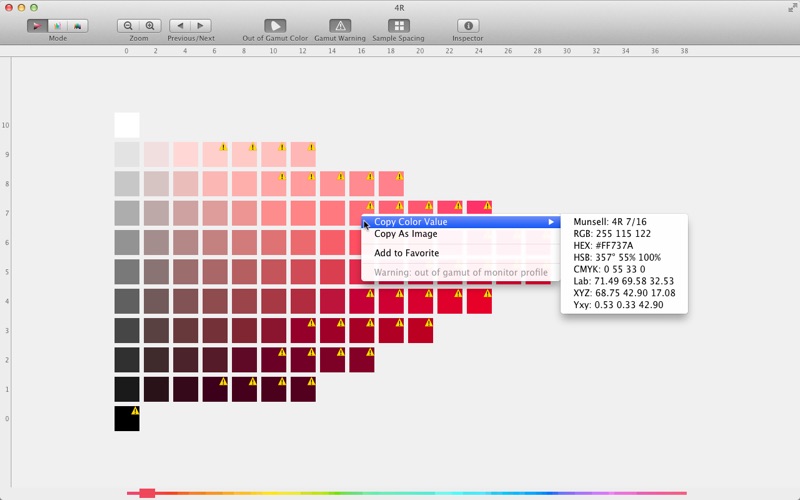Click warning icon on value 1, chroma 12 swatch

coord(311,382)
